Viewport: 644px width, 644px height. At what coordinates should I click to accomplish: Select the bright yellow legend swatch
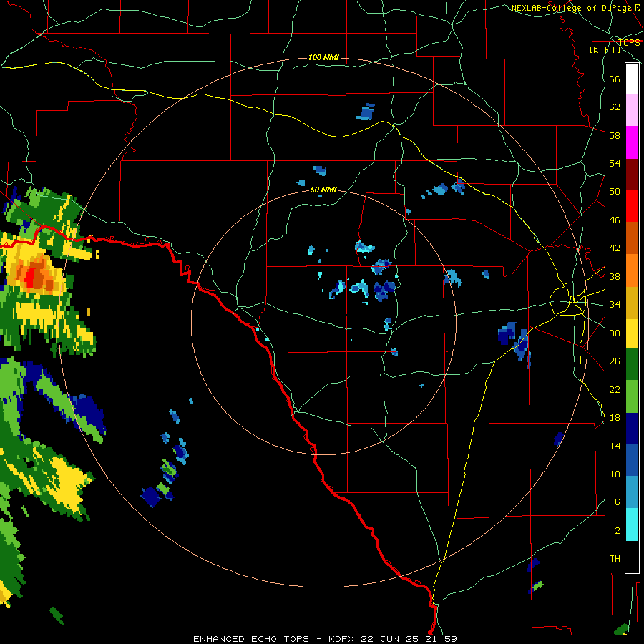[x=632, y=333]
